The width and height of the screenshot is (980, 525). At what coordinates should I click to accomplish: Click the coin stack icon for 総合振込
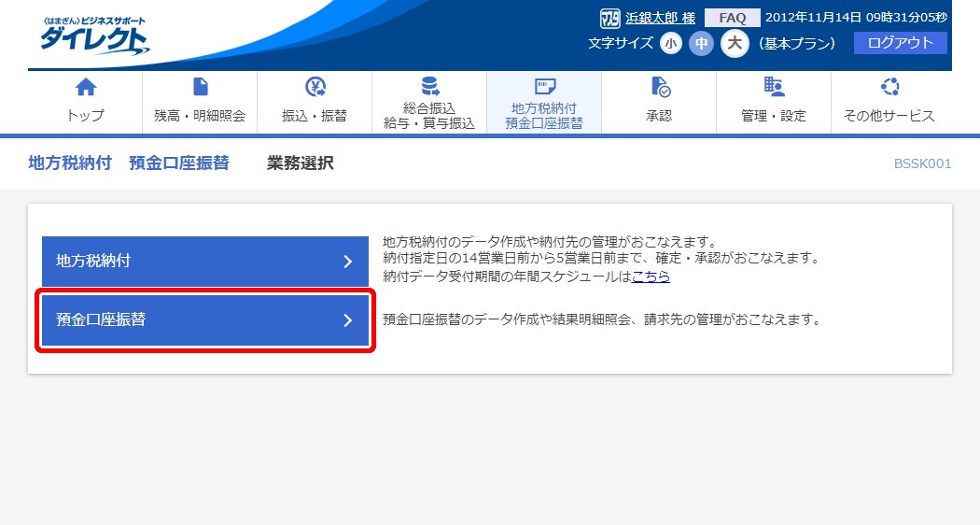(429, 88)
